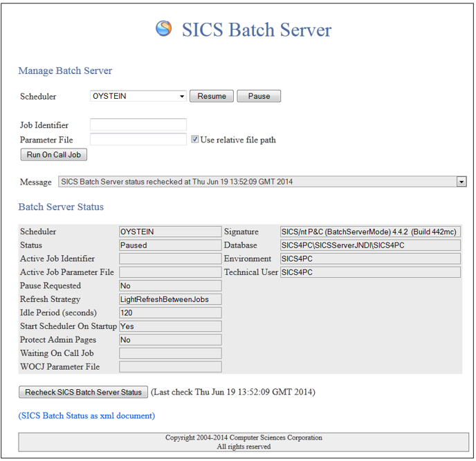This screenshot has height=461, width=476.
Task: Click the Pause Requested field showing No
Action: [x=170, y=285]
